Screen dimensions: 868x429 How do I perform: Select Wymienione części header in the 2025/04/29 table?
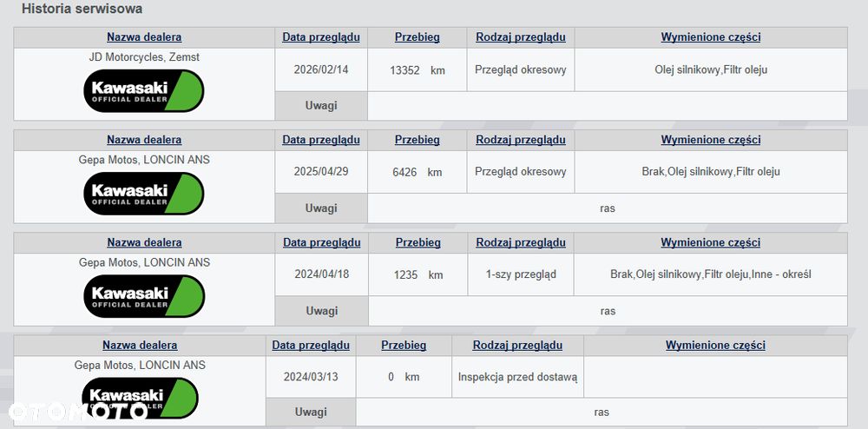pyautogui.click(x=711, y=140)
